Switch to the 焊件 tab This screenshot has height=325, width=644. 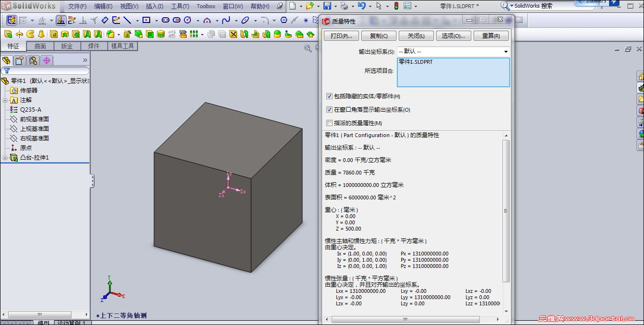point(94,46)
